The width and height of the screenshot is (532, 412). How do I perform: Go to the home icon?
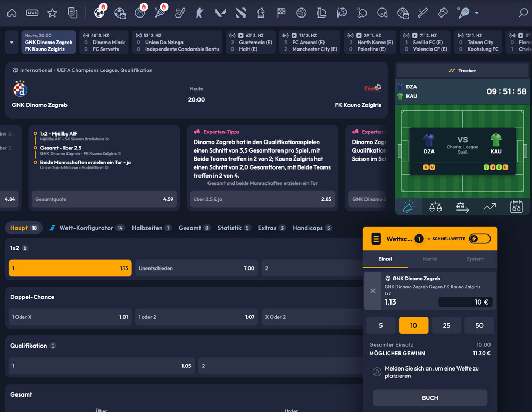click(x=12, y=13)
